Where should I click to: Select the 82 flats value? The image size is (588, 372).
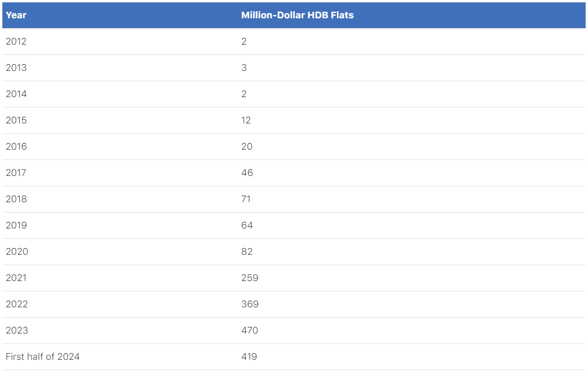[247, 251]
